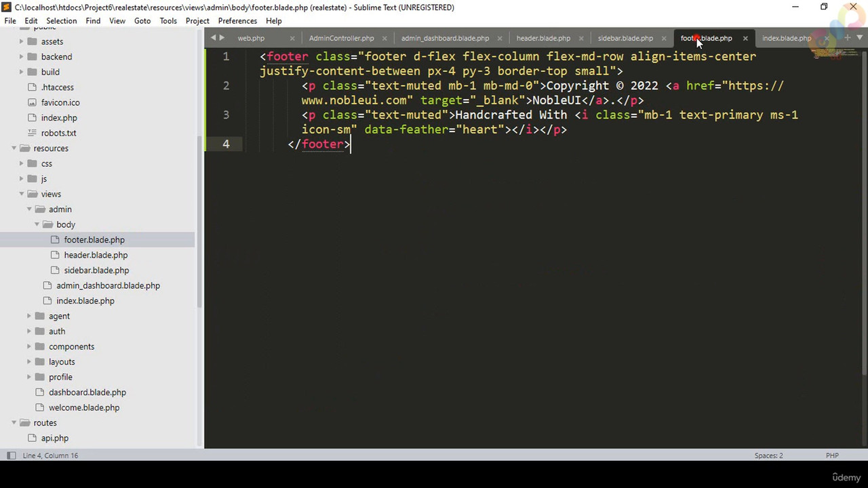868x488 pixels.
Task: Select footer.blade.php in the sidebar tree
Action: click(94, 240)
